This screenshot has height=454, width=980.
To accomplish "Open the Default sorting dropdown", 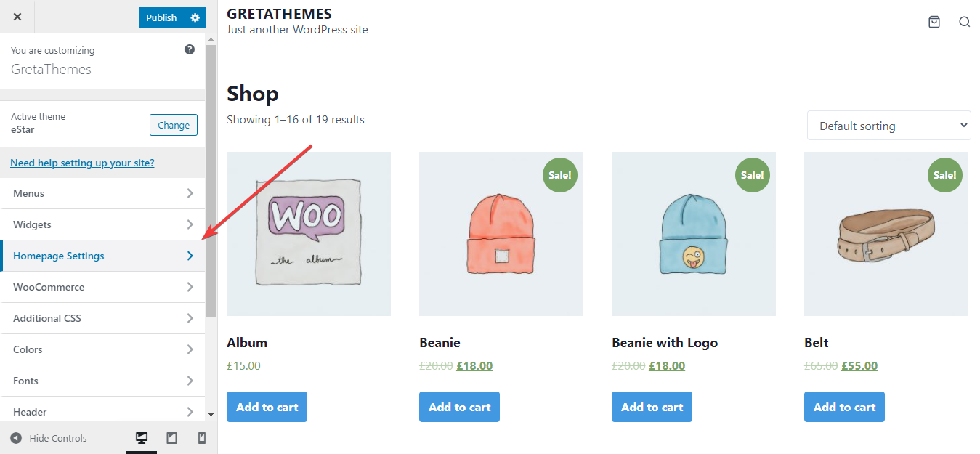I will click(x=888, y=126).
